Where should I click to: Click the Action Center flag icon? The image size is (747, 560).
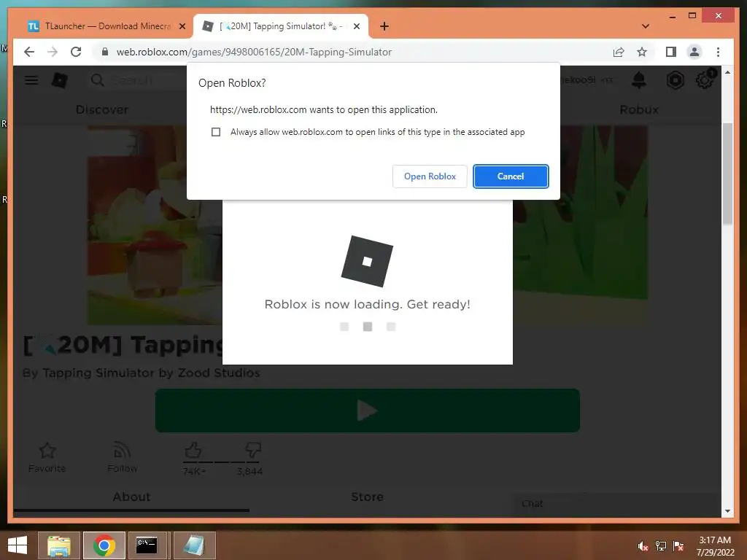coord(678,545)
